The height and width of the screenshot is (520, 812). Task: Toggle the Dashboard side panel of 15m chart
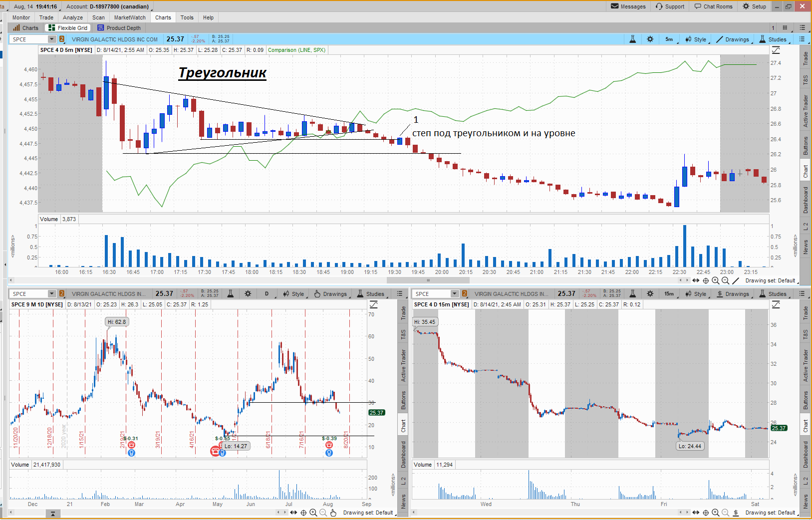(x=805, y=455)
